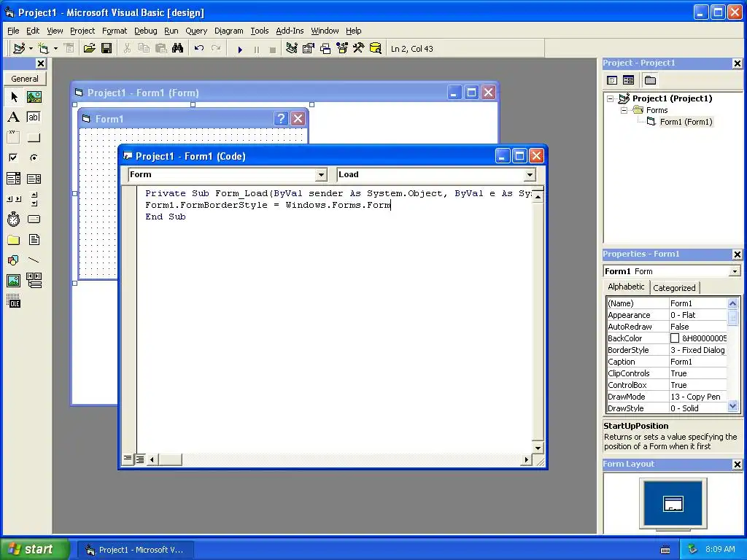The image size is (747, 560).
Task: Switch to the Categorized properties tab
Action: click(x=674, y=287)
